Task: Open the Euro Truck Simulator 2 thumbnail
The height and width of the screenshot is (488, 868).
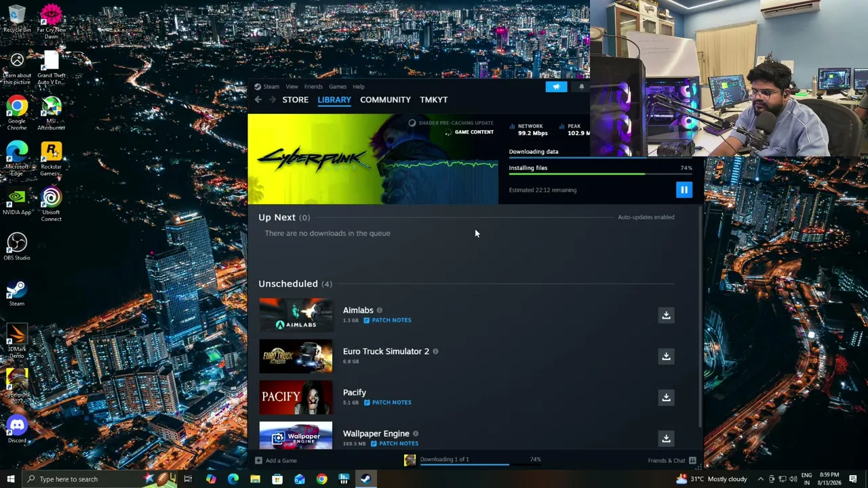Action: pos(296,357)
